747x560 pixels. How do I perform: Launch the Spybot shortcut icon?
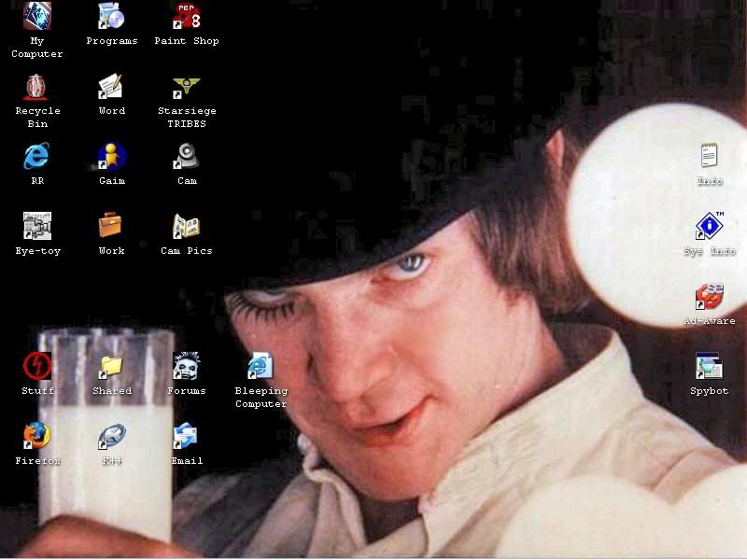click(710, 366)
